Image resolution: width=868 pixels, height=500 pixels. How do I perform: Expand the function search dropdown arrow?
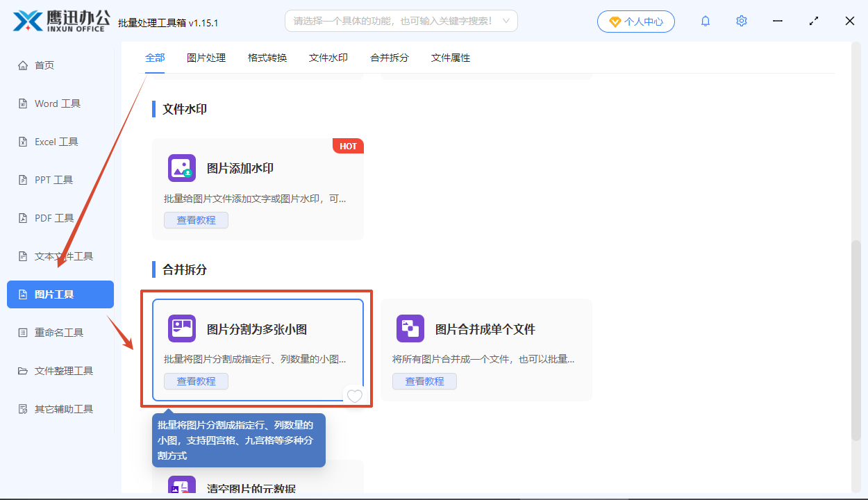(506, 22)
